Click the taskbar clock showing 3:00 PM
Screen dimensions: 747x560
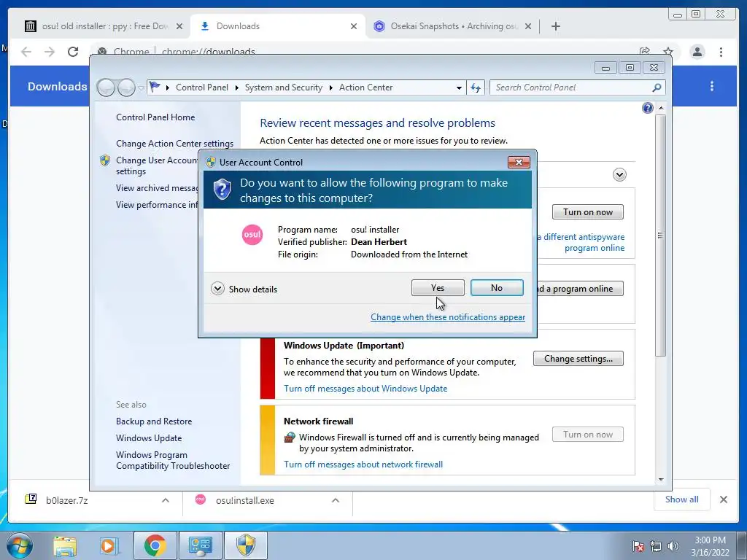pyautogui.click(x=710, y=546)
